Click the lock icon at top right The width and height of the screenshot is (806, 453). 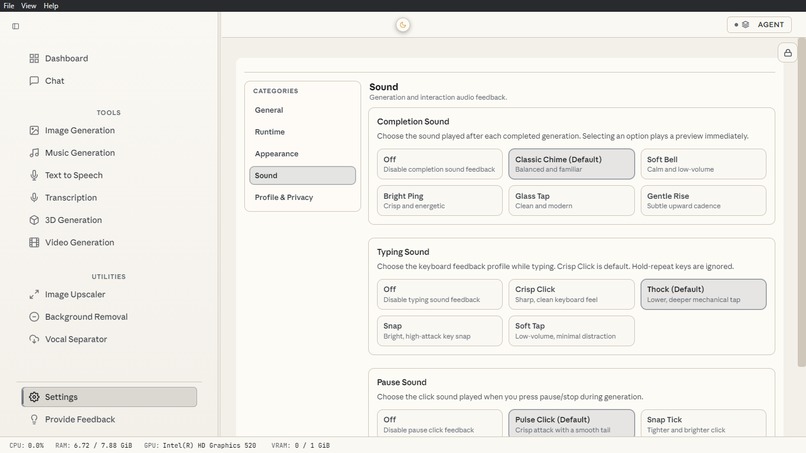(x=787, y=52)
